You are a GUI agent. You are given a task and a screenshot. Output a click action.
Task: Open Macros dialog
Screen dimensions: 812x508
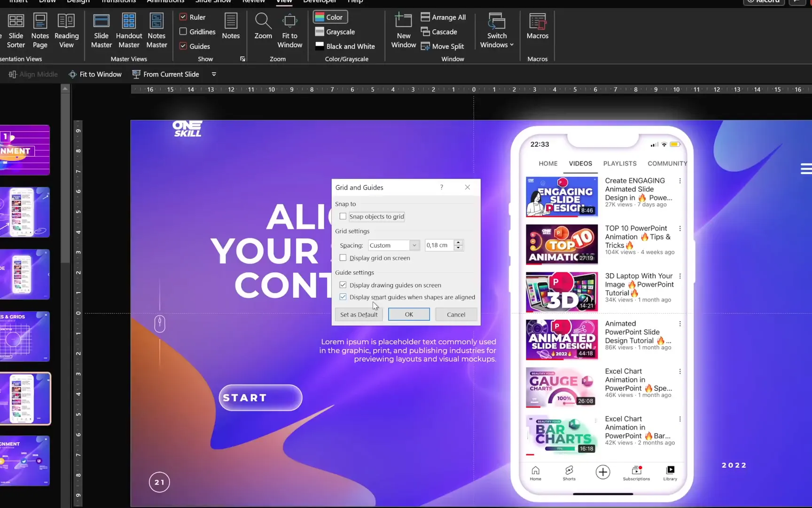click(x=537, y=26)
